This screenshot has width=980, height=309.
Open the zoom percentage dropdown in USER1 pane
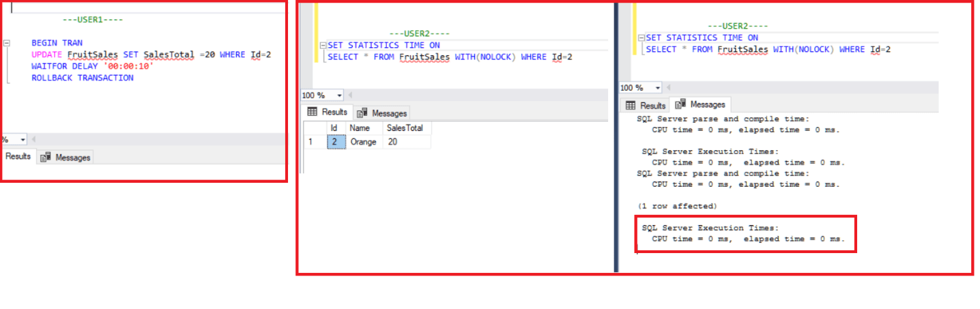click(x=23, y=139)
